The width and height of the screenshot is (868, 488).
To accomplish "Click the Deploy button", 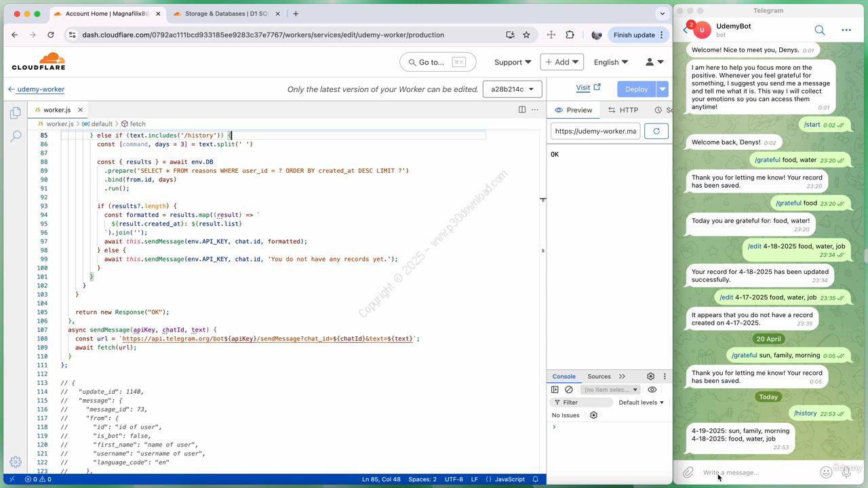I will (x=636, y=89).
